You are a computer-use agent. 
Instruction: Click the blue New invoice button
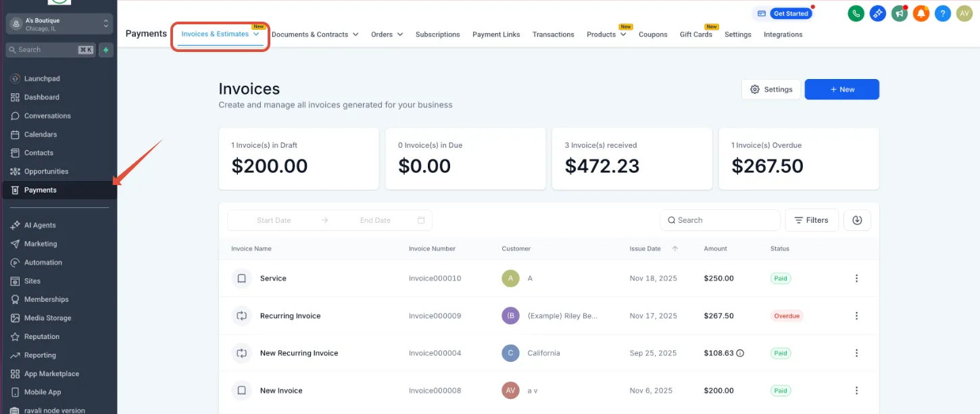point(841,89)
